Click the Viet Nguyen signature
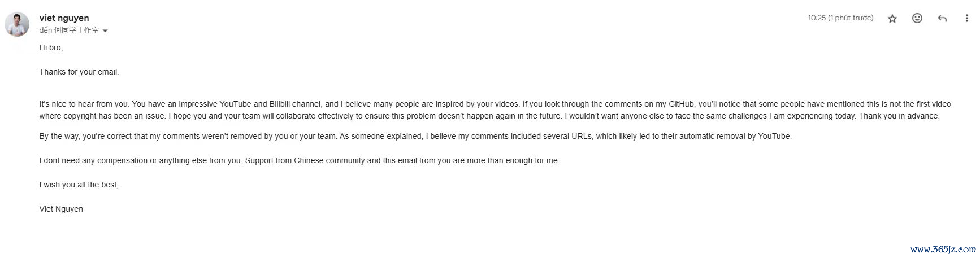The width and height of the screenshot is (980, 258). coord(61,209)
